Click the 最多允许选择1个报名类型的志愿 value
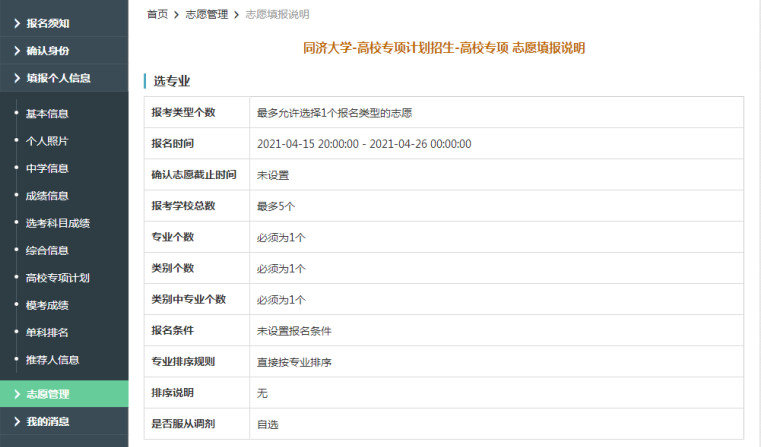 334,113
